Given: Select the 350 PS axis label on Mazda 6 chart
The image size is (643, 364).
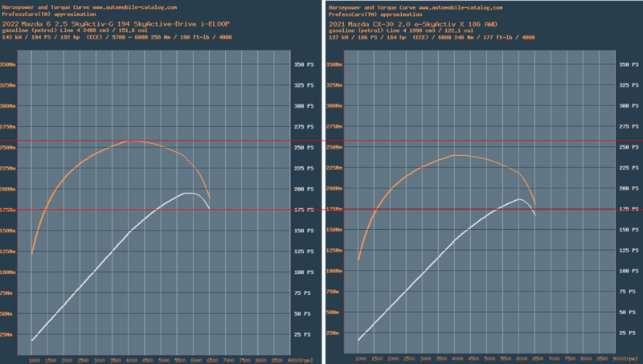Looking at the screenshot, I should (305, 64).
